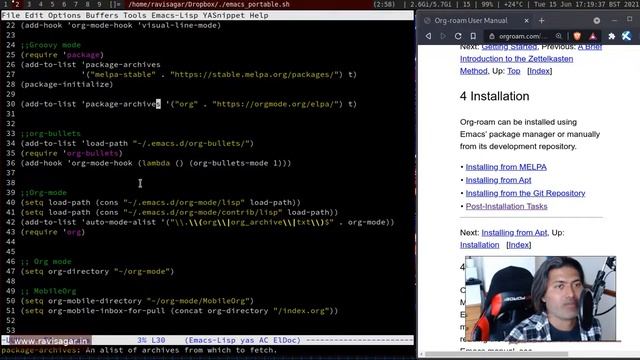Close the Org-roam User Manual tab

[x=527, y=20]
